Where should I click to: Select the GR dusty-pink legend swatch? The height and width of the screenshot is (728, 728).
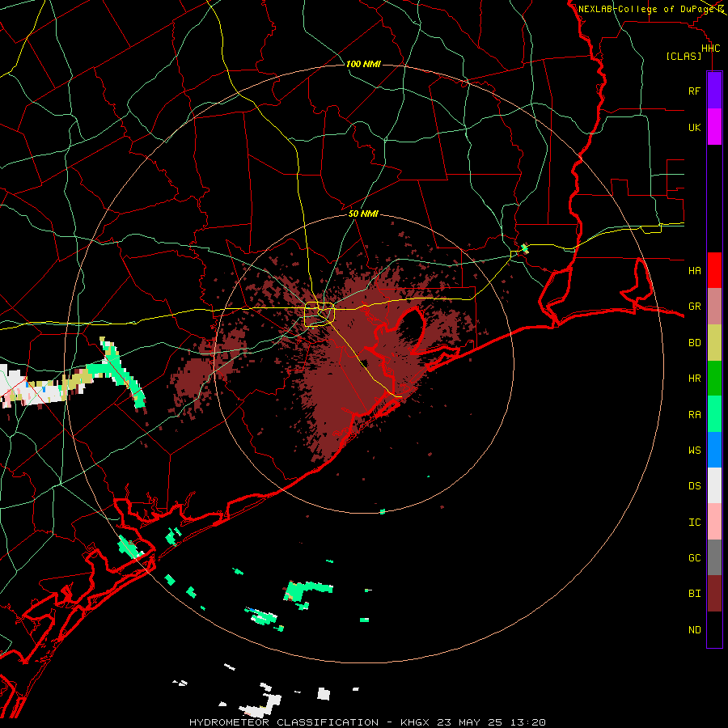tap(714, 306)
